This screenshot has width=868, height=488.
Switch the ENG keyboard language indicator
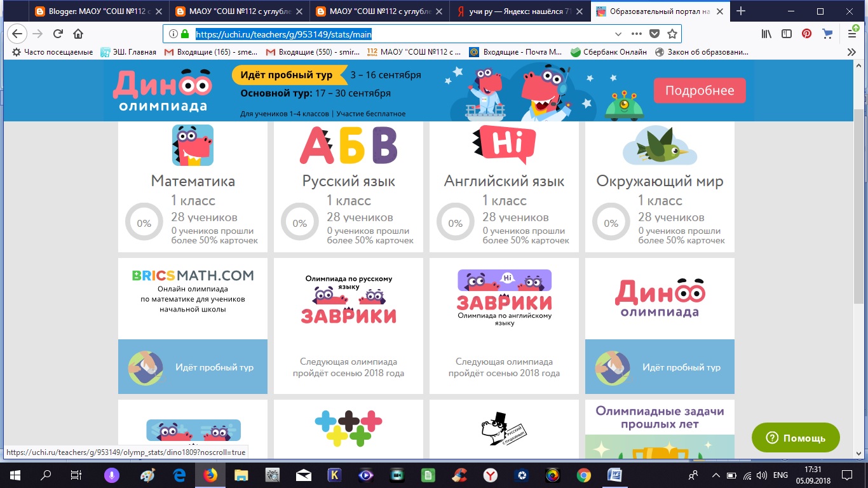click(x=780, y=475)
